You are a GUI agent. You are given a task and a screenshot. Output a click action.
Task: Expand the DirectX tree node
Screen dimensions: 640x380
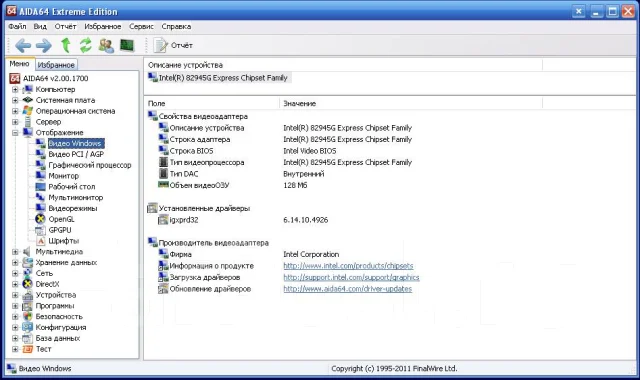click(15, 284)
